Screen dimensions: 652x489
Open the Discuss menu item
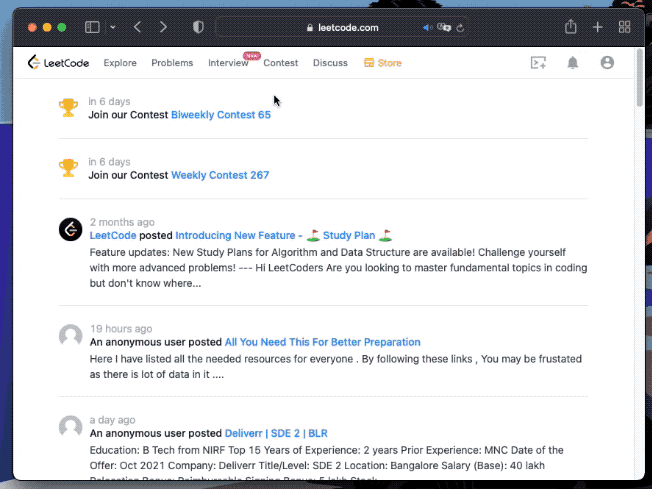(330, 63)
